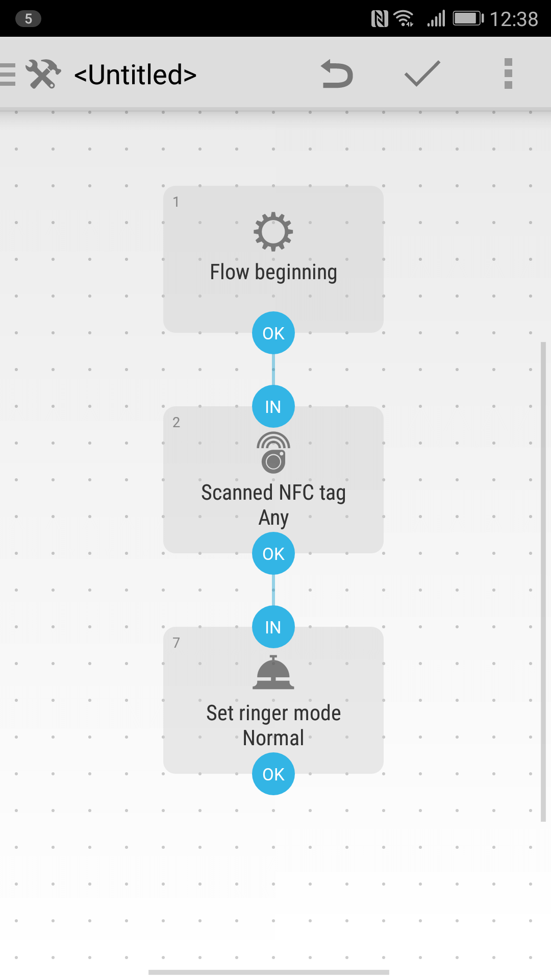Tap the OK connector of Set ringer mode

pyautogui.click(x=273, y=774)
